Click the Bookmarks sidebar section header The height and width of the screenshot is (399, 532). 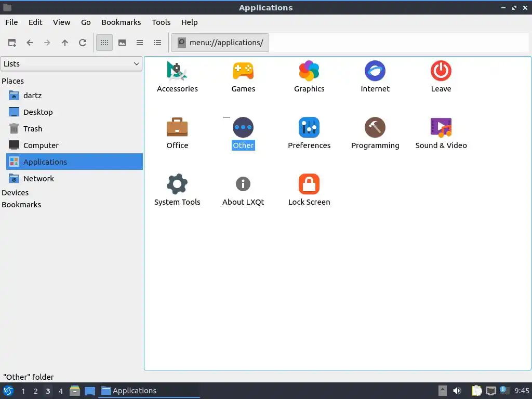tap(21, 205)
